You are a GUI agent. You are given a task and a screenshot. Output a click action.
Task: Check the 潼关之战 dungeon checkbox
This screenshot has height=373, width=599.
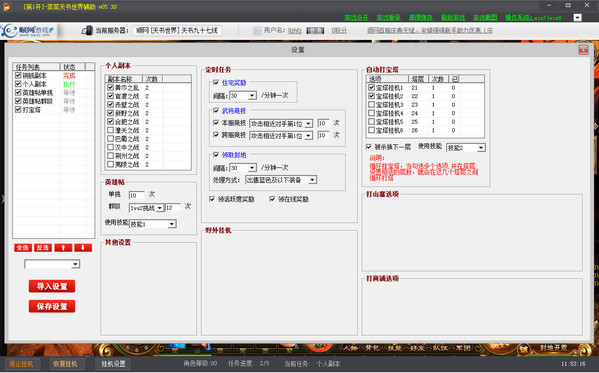(x=110, y=130)
